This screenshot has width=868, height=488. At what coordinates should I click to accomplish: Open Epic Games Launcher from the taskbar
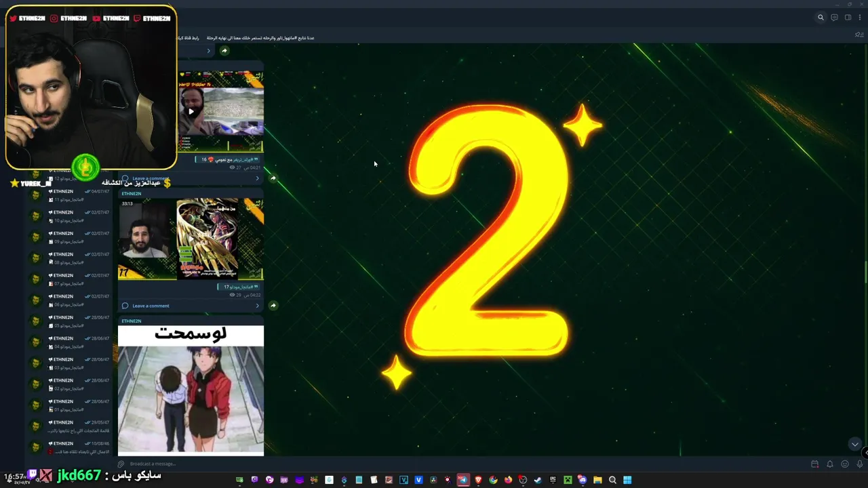pyautogui.click(x=553, y=481)
